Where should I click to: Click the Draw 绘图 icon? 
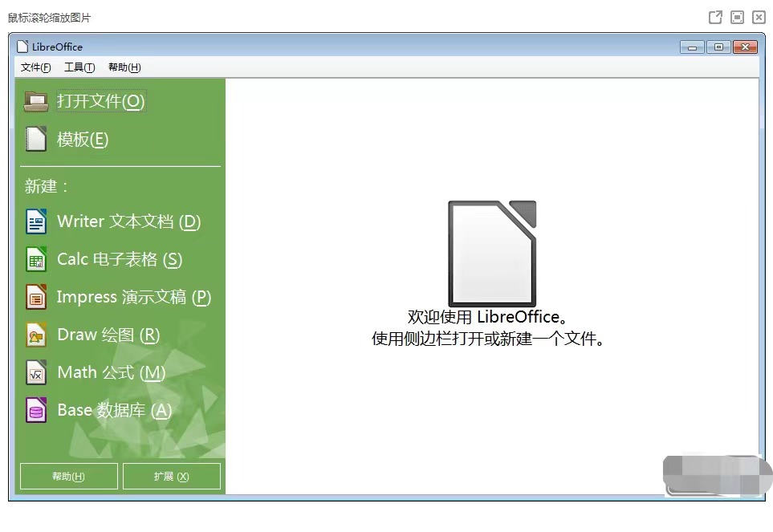36,335
